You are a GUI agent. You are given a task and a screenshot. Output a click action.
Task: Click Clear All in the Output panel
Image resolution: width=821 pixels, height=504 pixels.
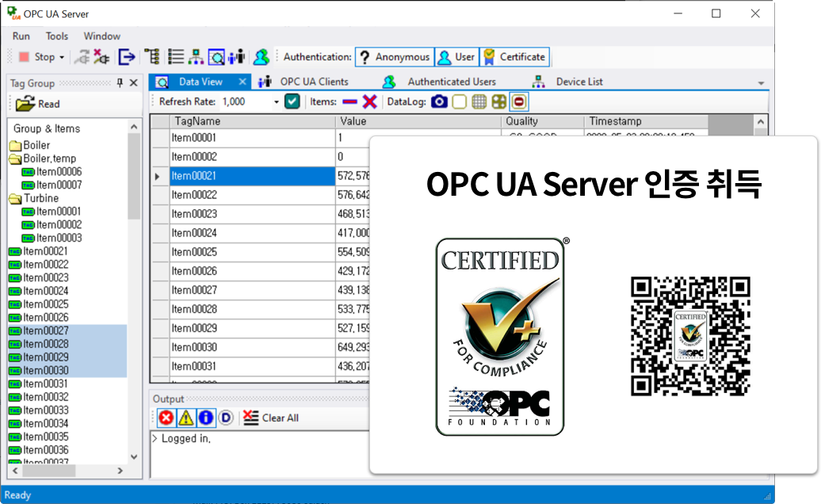click(271, 418)
